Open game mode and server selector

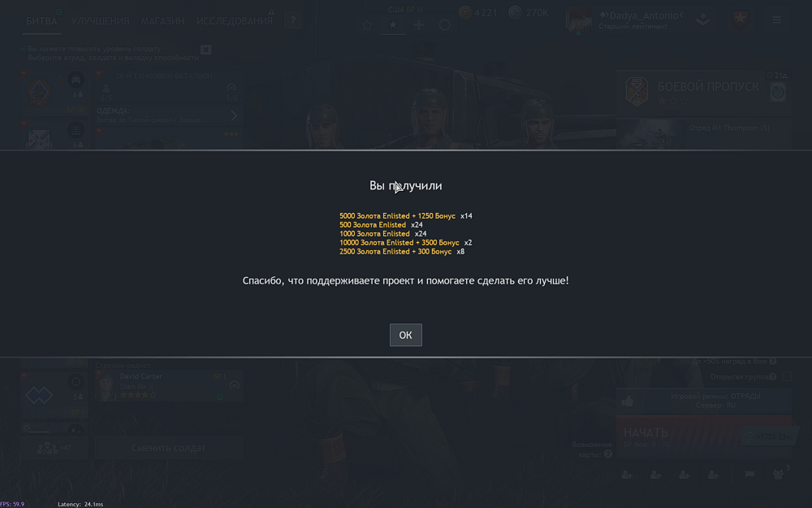point(704,401)
